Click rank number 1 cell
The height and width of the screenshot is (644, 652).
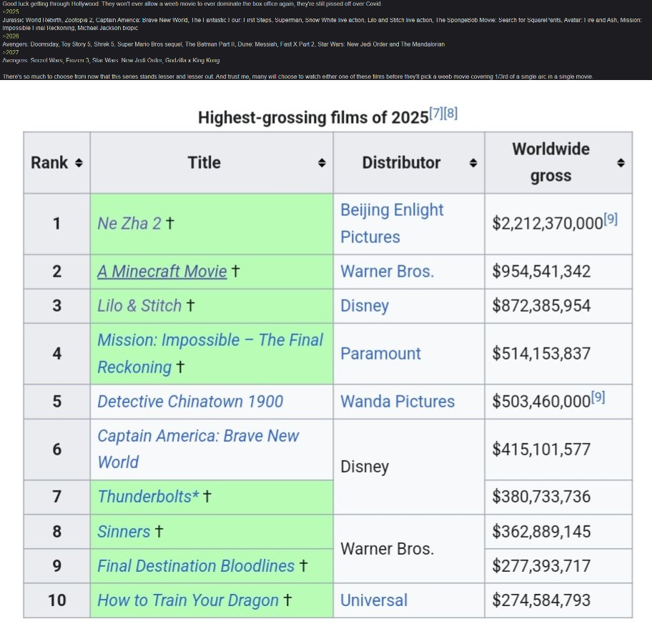[x=57, y=224]
